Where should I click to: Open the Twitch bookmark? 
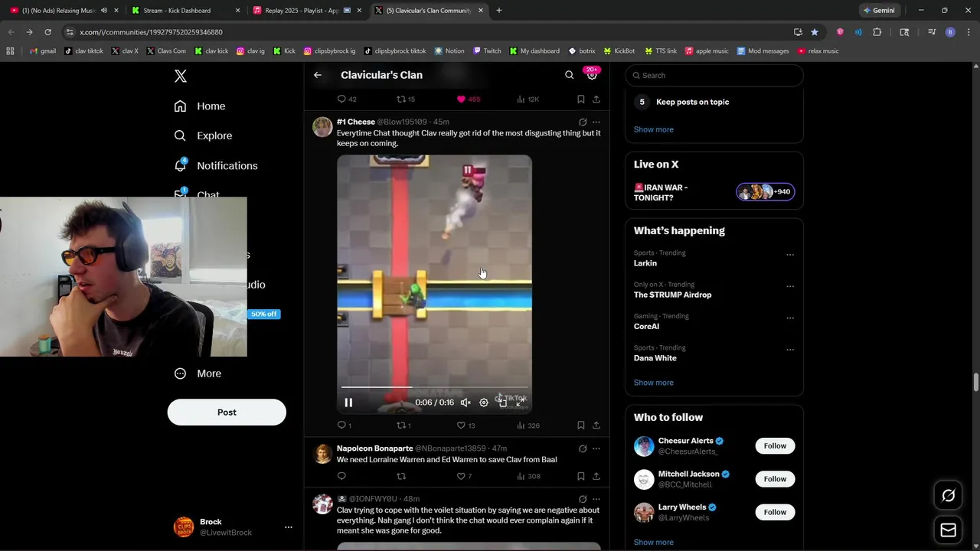click(487, 51)
